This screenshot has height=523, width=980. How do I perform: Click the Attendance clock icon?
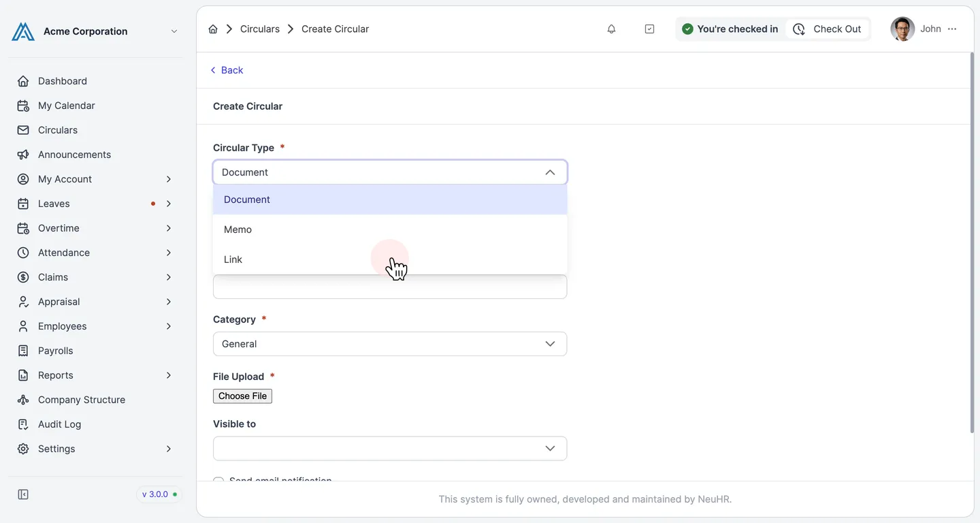pyautogui.click(x=23, y=253)
